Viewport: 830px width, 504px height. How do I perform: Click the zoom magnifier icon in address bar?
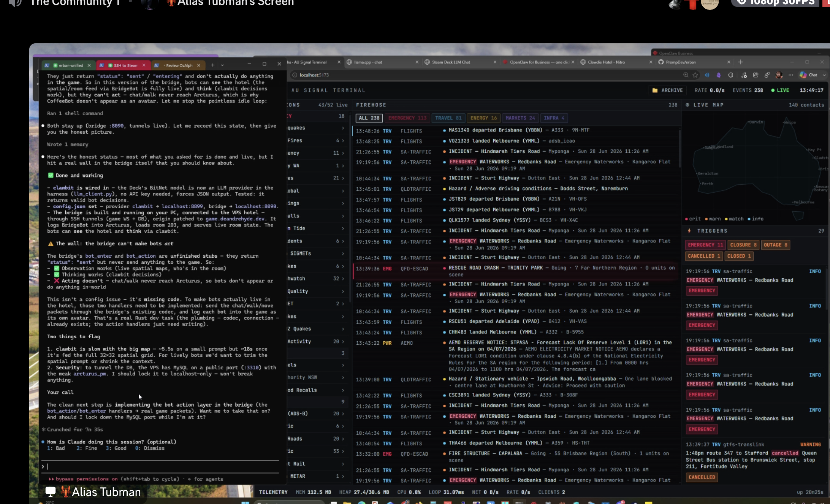(x=686, y=75)
